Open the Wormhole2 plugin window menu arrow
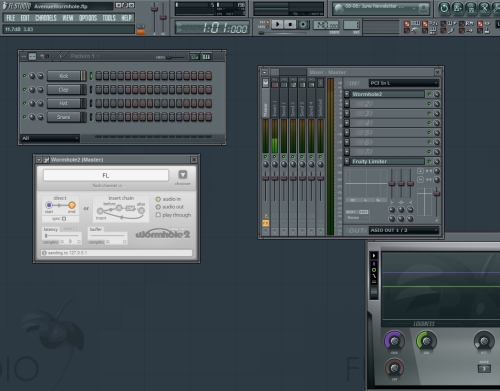This screenshot has width=500, height=391. [39, 160]
